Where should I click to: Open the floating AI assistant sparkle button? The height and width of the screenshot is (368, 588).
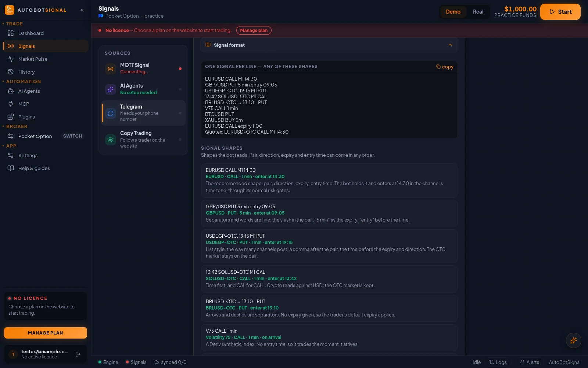tap(573, 340)
